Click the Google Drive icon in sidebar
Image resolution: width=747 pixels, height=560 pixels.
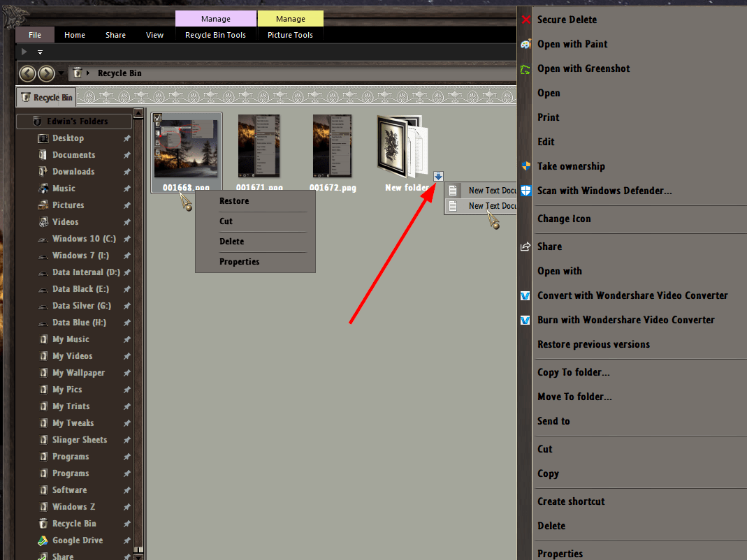pyautogui.click(x=43, y=540)
